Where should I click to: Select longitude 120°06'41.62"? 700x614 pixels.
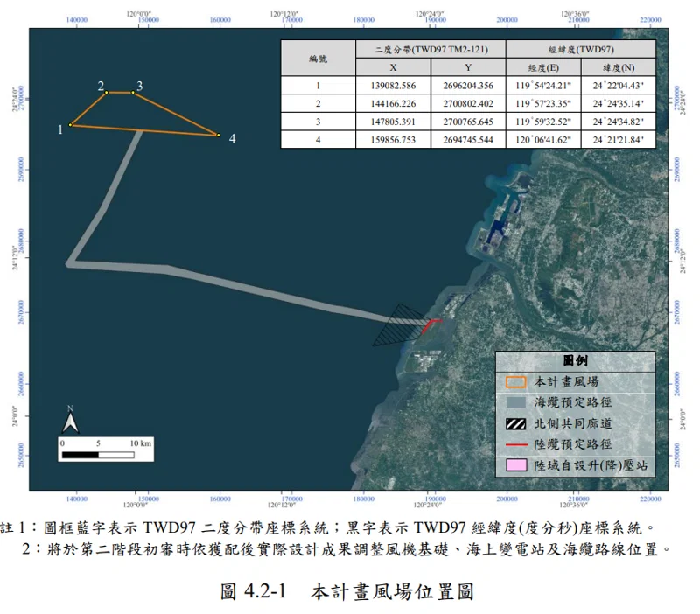click(x=543, y=140)
